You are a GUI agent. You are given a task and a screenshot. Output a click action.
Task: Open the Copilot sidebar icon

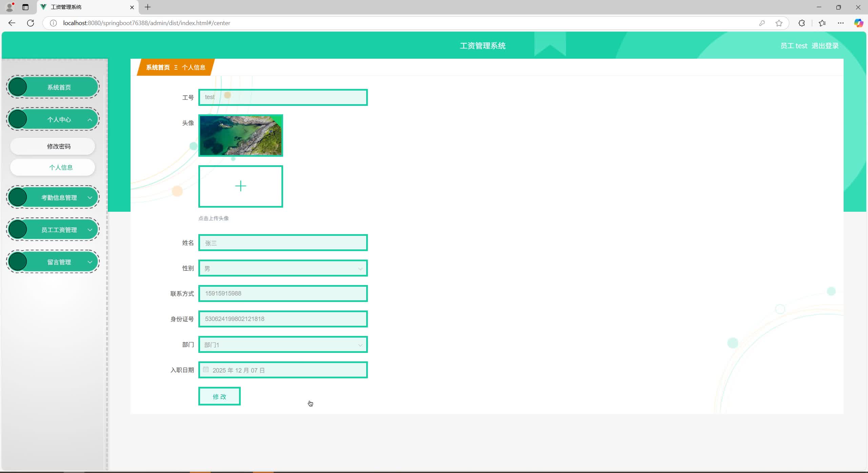[x=858, y=23]
